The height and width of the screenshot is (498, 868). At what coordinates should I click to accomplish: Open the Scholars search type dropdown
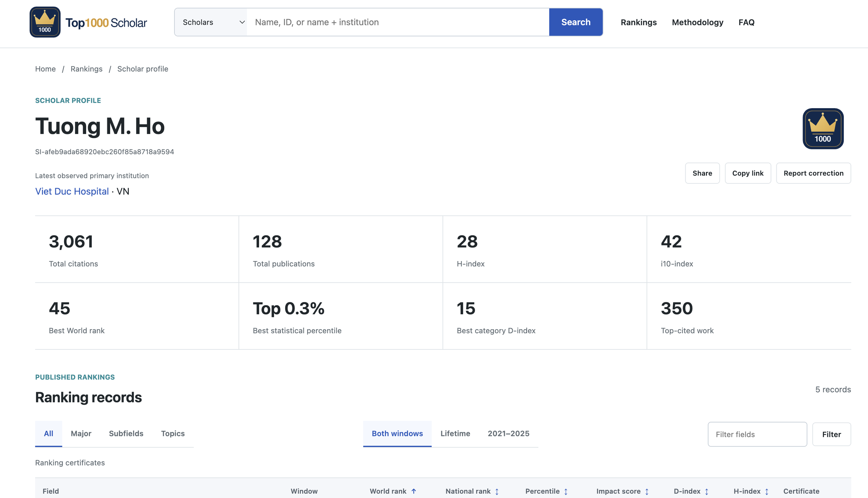click(211, 22)
